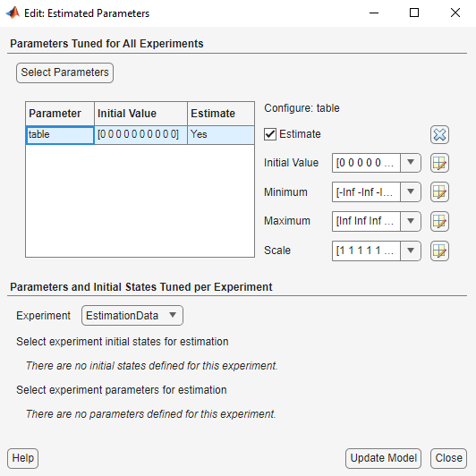Click the Parameter column header
The width and height of the screenshot is (476, 476).
click(x=60, y=114)
